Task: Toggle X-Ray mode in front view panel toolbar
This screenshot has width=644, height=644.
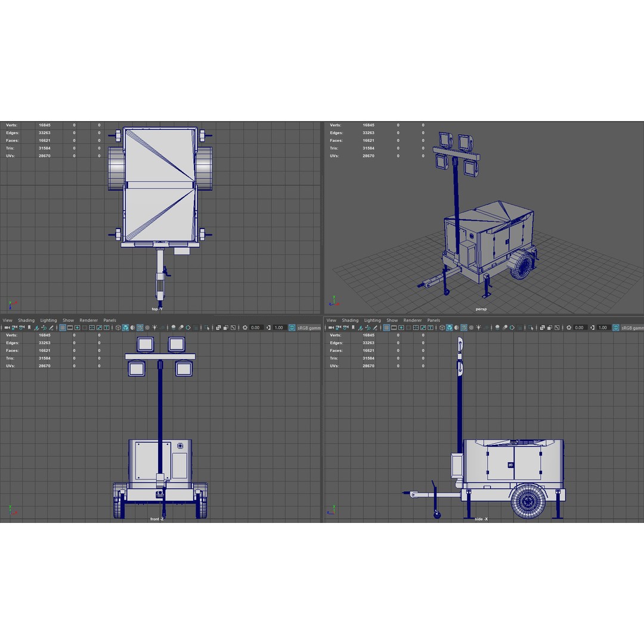Action: pos(218,327)
